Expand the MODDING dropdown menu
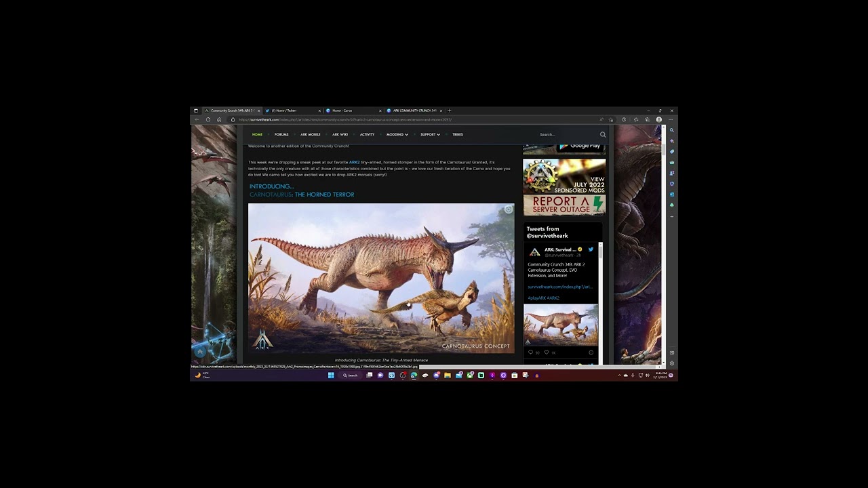 click(x=397, y=134)
